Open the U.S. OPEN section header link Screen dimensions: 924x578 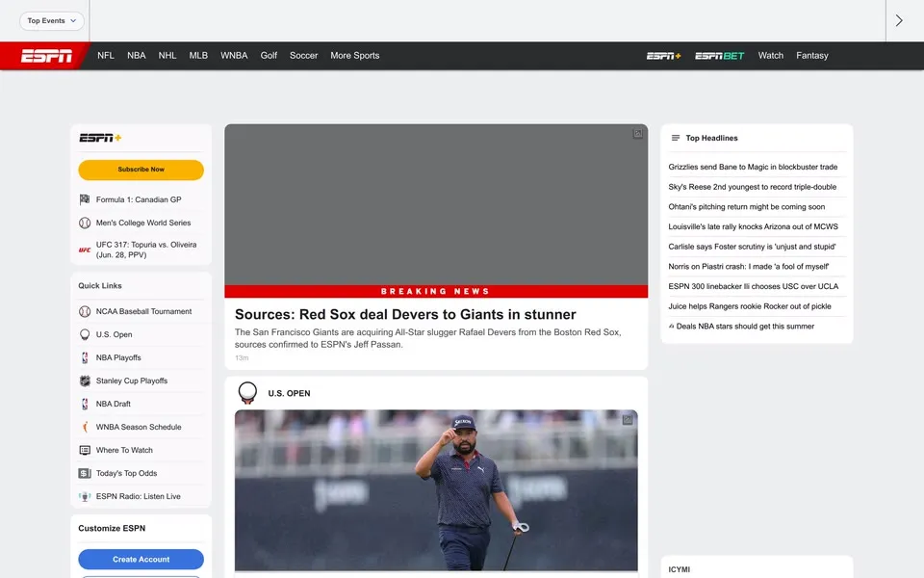point(289,393)
